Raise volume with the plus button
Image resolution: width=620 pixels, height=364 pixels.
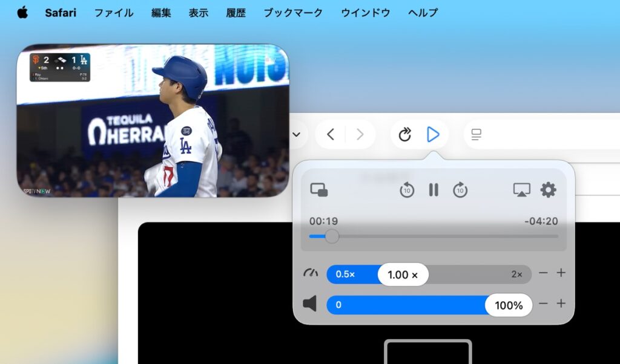561,304
